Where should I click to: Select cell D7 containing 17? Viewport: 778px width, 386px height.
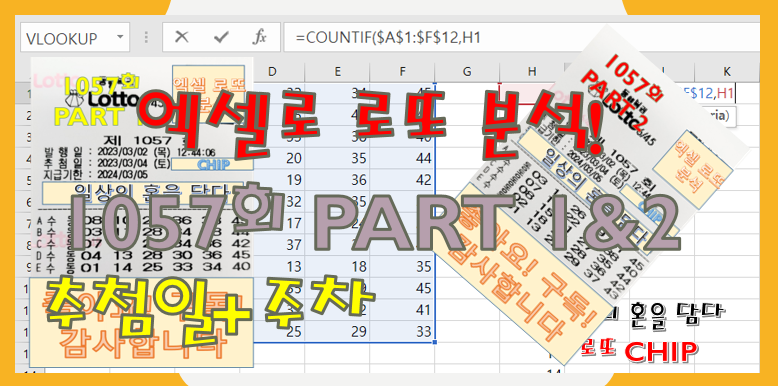[272, 223]
